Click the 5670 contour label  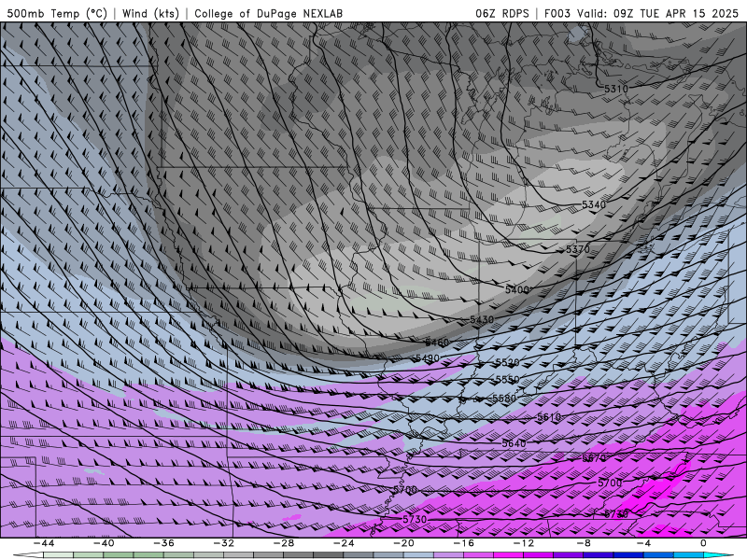pos(594,458)
